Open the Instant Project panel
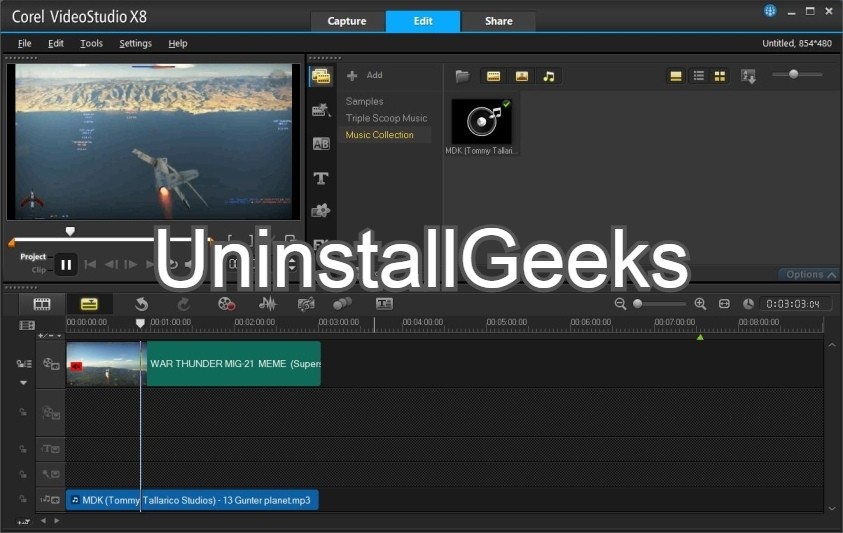The width and height of the screenshot is (843, 533). pyautogui.click(x=321, y=110)
